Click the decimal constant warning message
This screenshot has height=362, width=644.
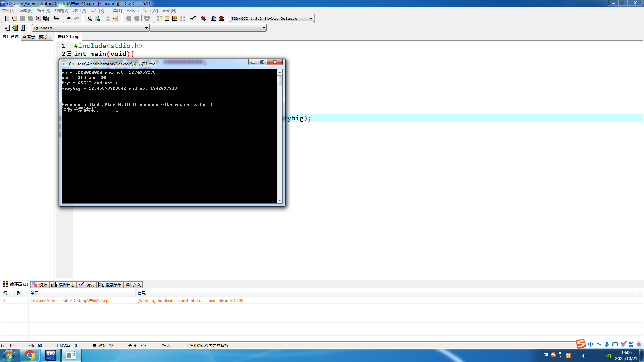pos(190,301)
